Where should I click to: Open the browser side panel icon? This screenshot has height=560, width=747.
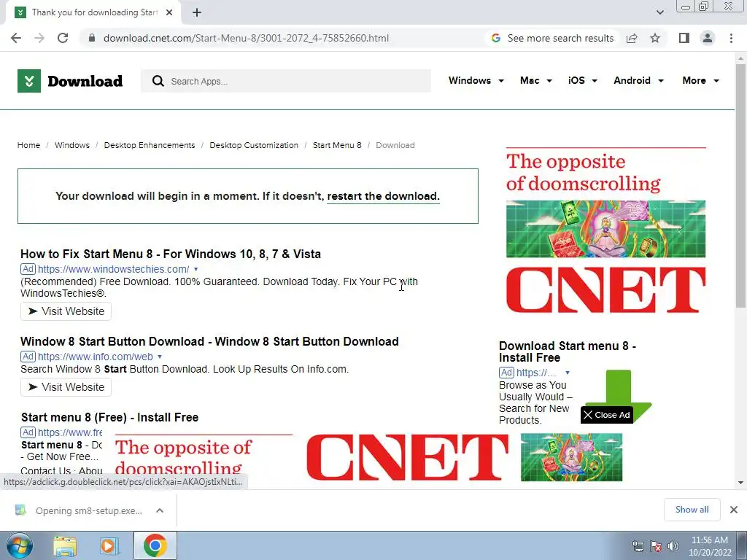pos(684,38)
